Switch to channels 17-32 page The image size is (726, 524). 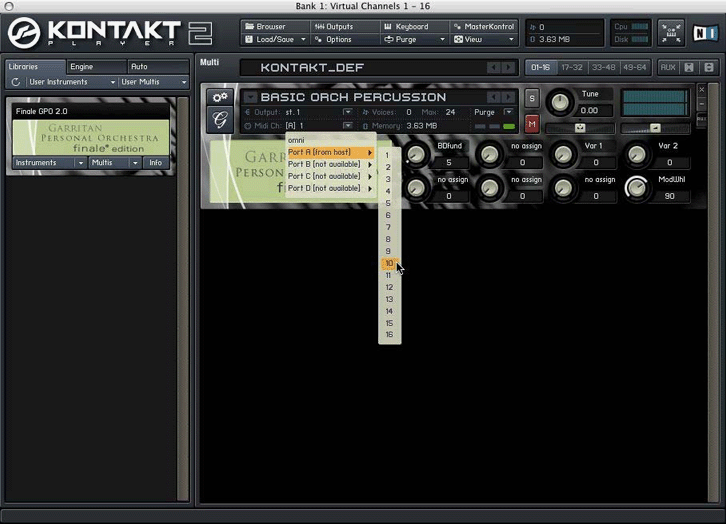coord(572,68)
